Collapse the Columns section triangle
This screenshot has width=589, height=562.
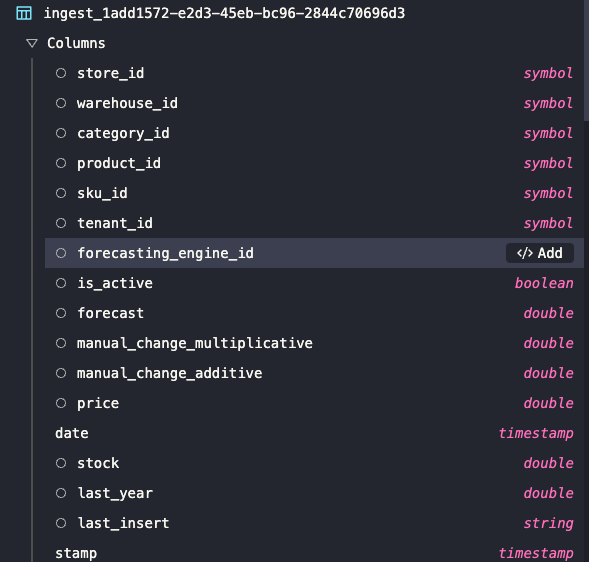[x=32, y=43]
